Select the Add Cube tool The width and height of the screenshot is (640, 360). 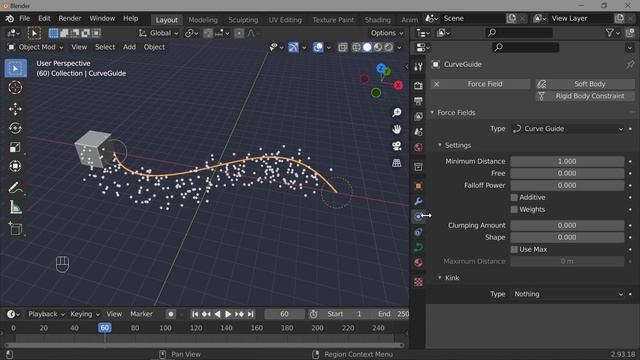click(x=16, y=229)
